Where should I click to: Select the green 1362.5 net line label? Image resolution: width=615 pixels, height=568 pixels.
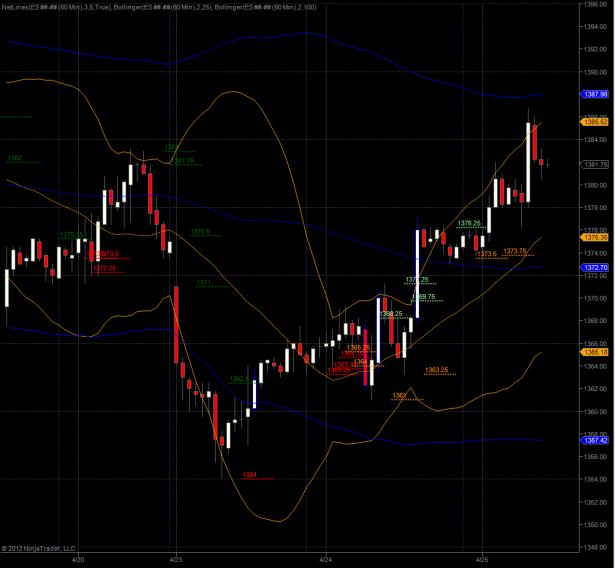click(x=239, y=379)
